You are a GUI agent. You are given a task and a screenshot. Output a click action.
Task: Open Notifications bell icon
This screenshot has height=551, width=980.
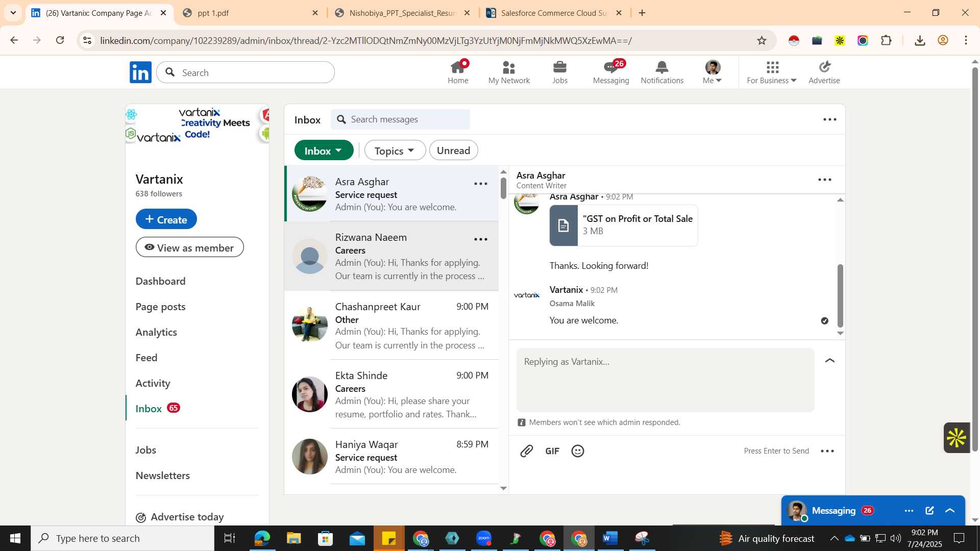point(662,72)
